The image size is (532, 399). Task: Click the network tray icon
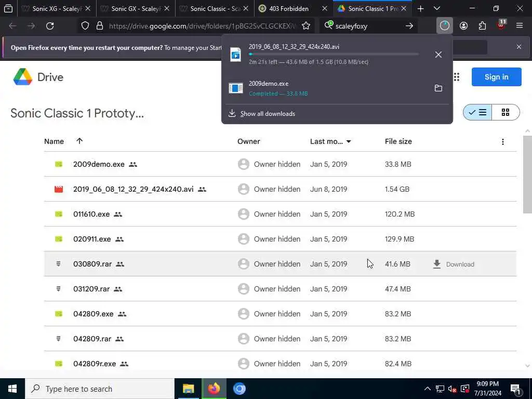click(x=440, y=389)
